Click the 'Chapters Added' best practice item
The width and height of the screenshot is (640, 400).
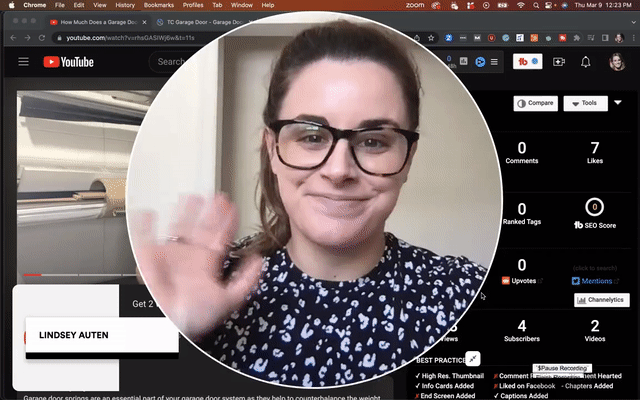pyautogui.click(x=587, y=386)
